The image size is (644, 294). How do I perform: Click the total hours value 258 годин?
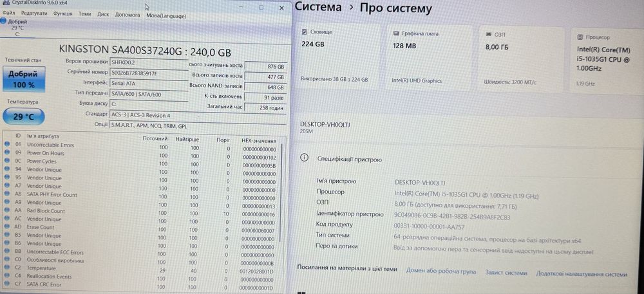click(x=265, y=108)
